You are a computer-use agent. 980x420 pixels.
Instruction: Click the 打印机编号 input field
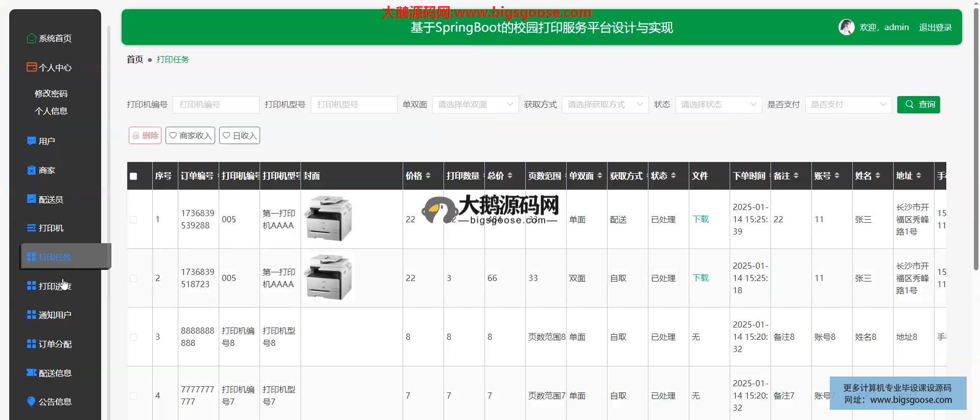[216, 105]
